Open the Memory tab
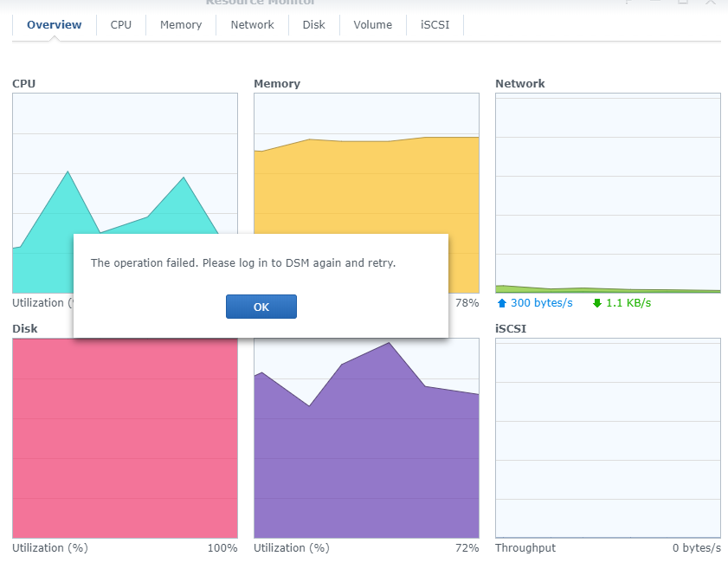The height and width of the screenshot is (569, 728). [181, 25]
